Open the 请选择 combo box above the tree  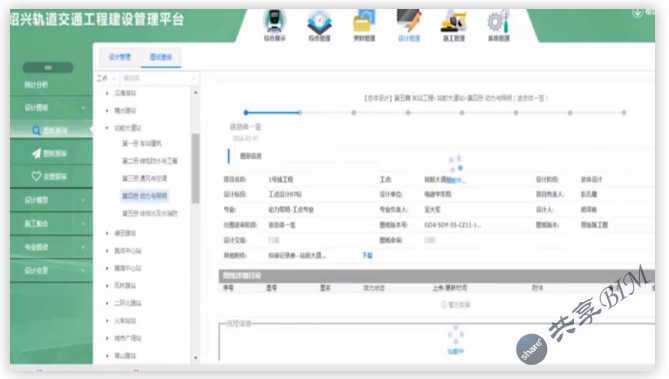click(159, 78)
